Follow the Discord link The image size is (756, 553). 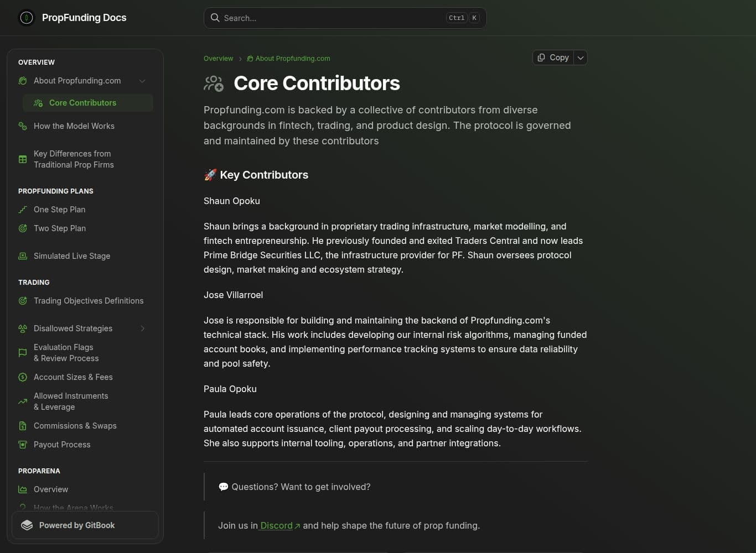[x=277, y=526]
